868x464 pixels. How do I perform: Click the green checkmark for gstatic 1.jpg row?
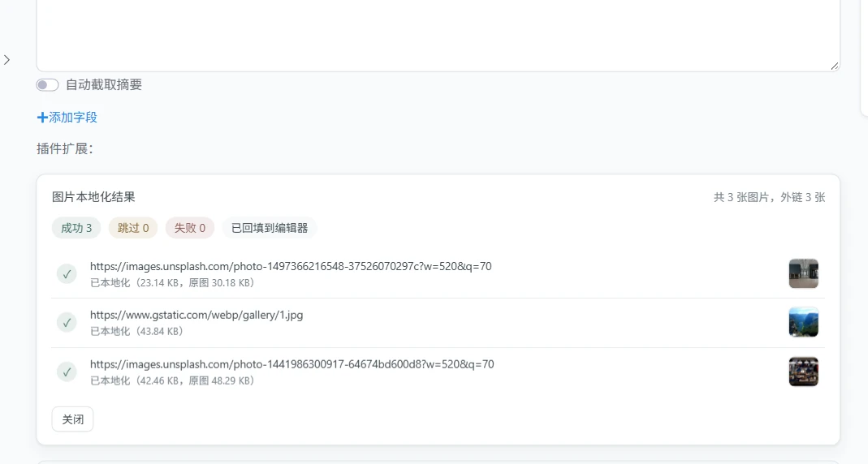[67, 322]
